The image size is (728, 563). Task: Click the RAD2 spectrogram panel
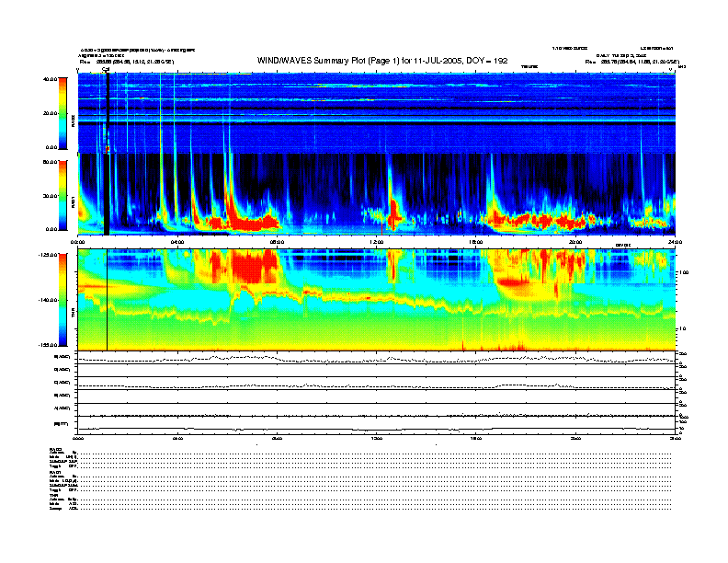[377, 113]
